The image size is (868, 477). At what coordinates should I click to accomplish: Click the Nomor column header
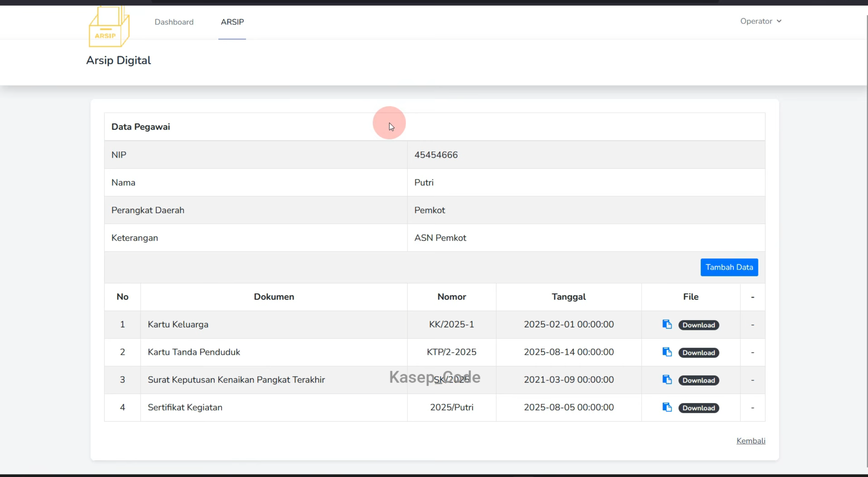(x=451, y=297)
